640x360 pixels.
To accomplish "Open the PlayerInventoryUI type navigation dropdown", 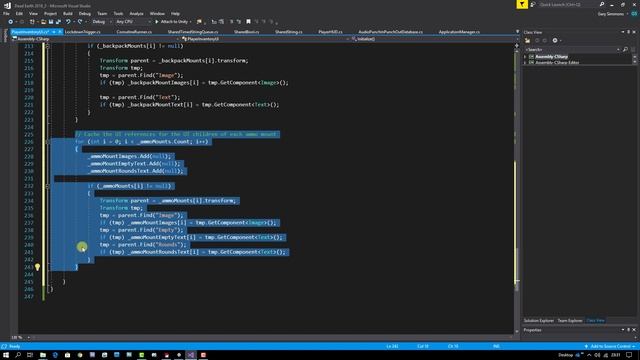I will click(x=265, y=39).
